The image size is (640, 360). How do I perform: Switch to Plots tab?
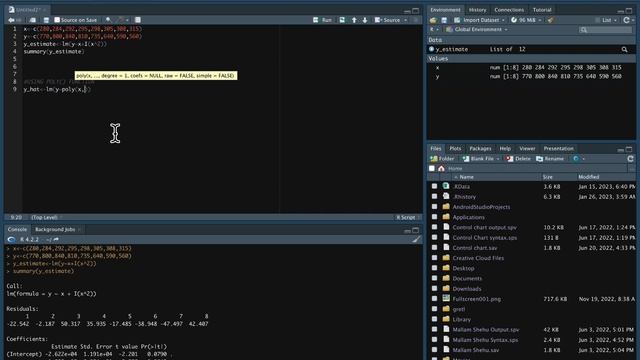[455, 149]
